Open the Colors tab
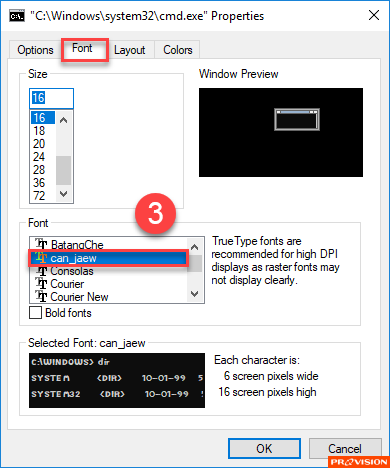 click(178, 50)
